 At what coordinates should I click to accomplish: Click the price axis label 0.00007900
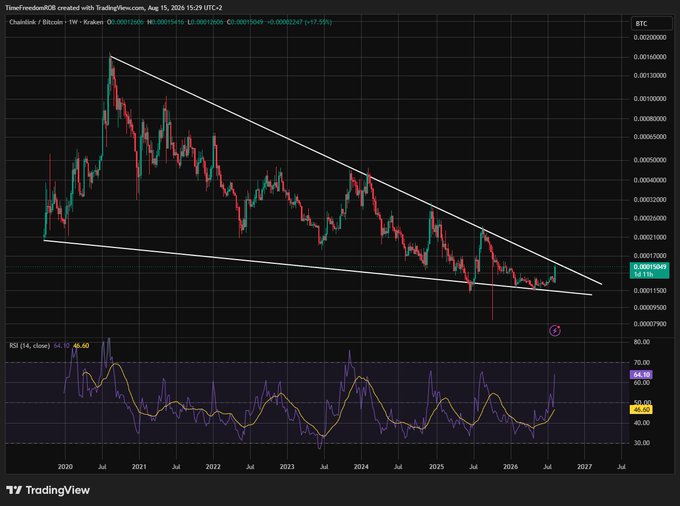click(650, 324)
